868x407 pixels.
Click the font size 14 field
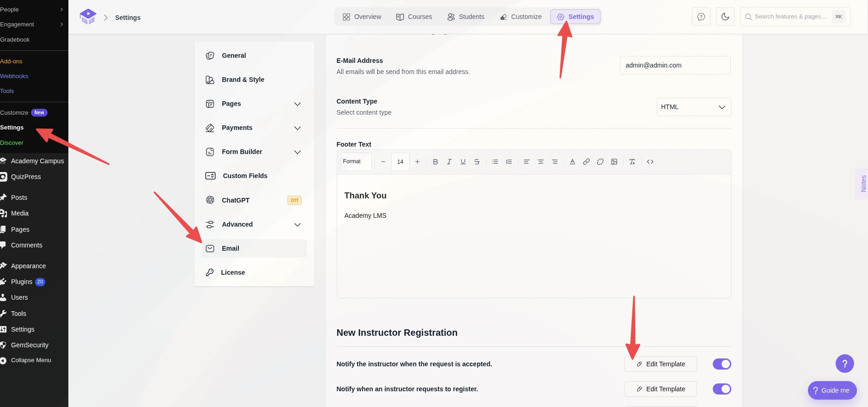tap(400, 162)
